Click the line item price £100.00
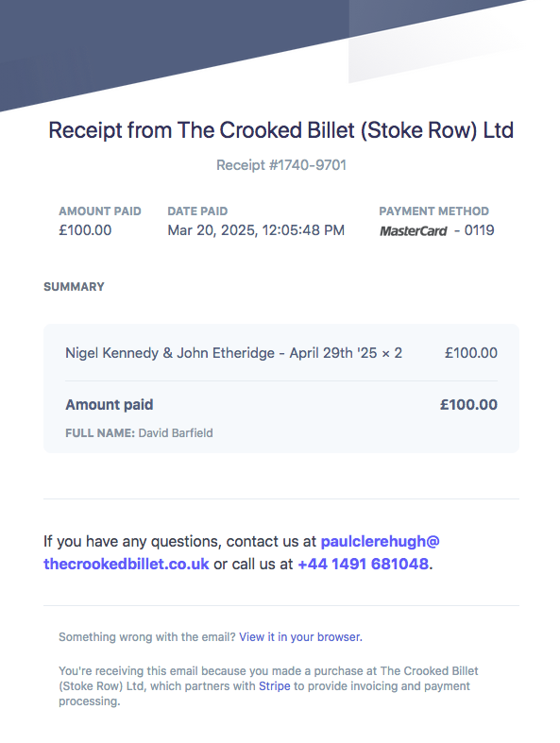 click(471, 353)
